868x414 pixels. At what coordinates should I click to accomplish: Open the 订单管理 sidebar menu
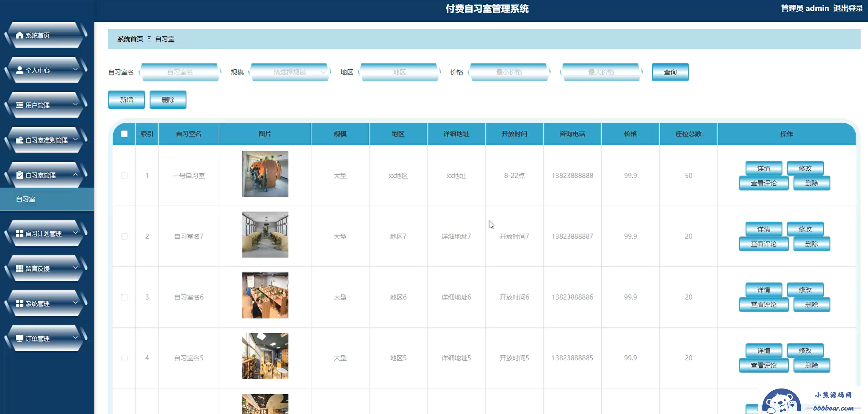(x=46, y=338)
